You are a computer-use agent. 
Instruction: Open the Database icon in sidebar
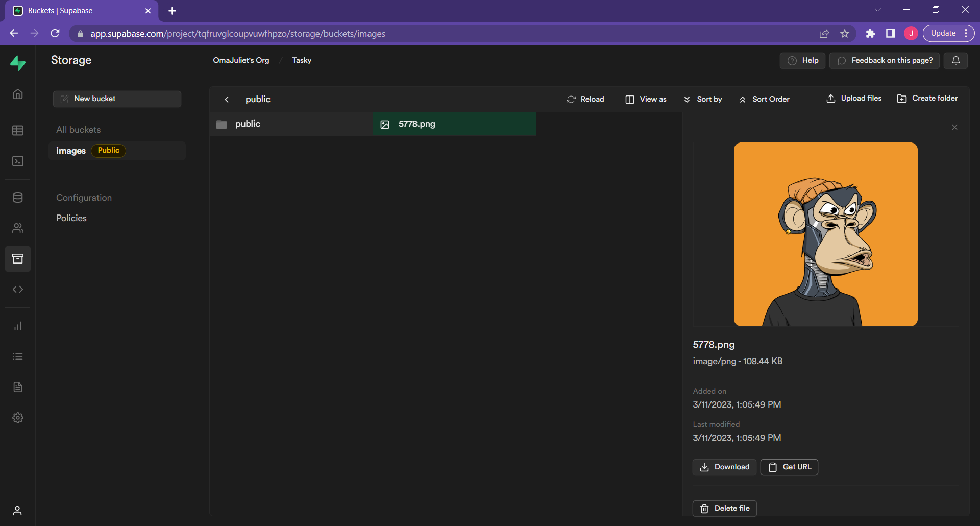[18, 197]
